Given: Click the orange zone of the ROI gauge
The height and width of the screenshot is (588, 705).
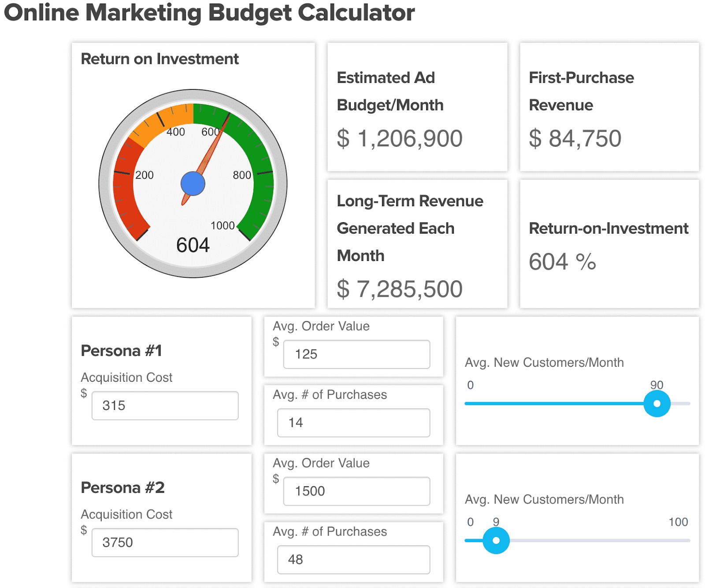Looking at the screenshot, I should [x=163, y=120].
